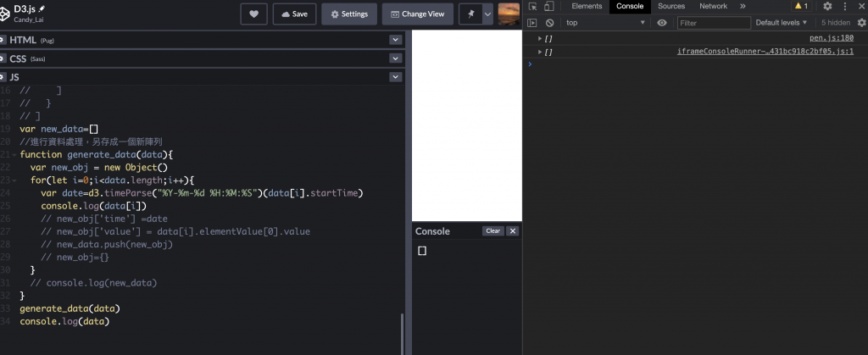Viewport: 868px width, 355px height.
Task: Open JS panel settings gear
Action: tap(2, 77)
